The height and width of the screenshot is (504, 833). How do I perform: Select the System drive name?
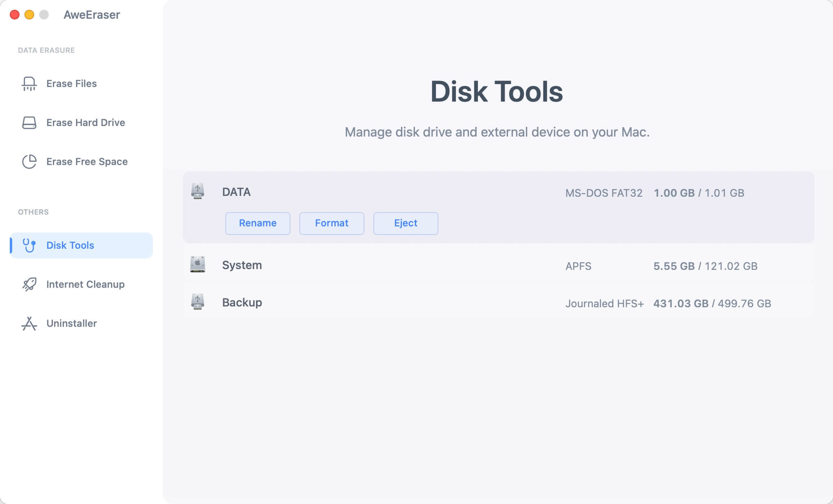point(242,265)
